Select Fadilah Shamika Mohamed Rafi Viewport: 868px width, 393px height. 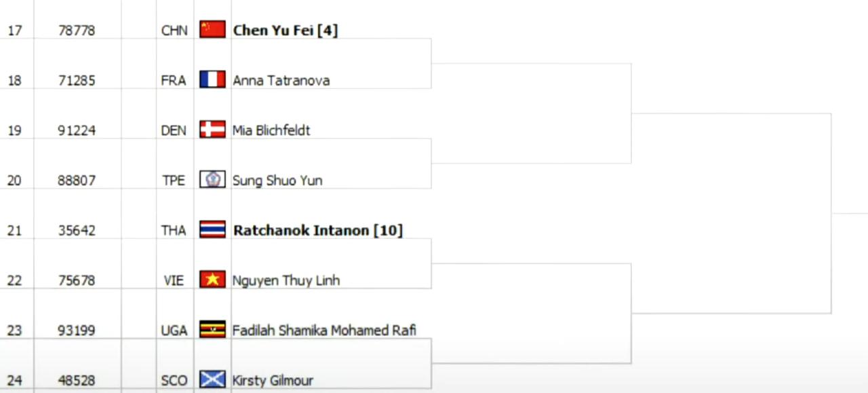[324, 331]
